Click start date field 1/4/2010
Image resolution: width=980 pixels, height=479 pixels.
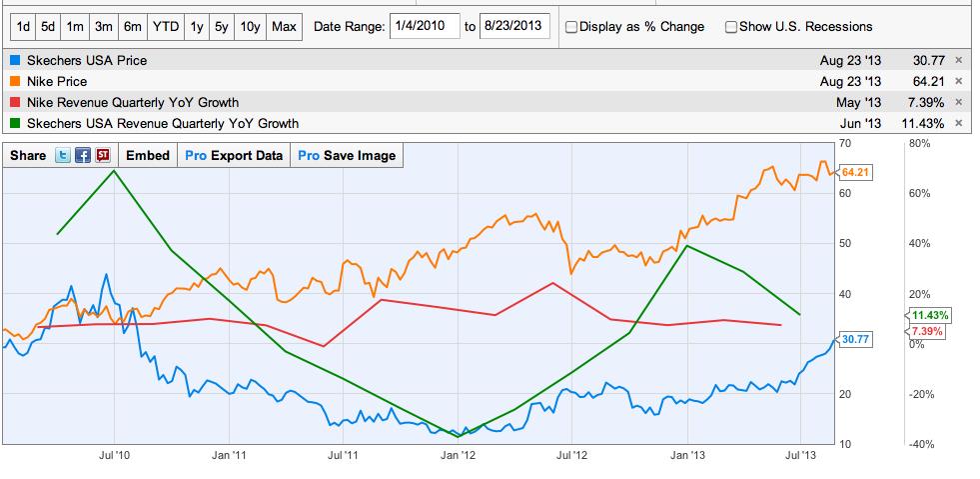pyautogui.click(x=425, y=26)
